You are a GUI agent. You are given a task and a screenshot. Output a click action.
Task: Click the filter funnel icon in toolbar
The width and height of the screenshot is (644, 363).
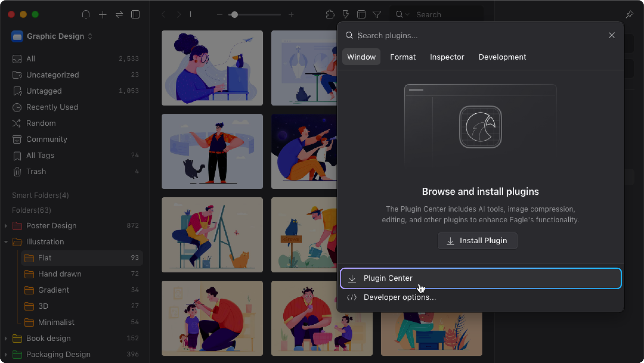[377, 14]
